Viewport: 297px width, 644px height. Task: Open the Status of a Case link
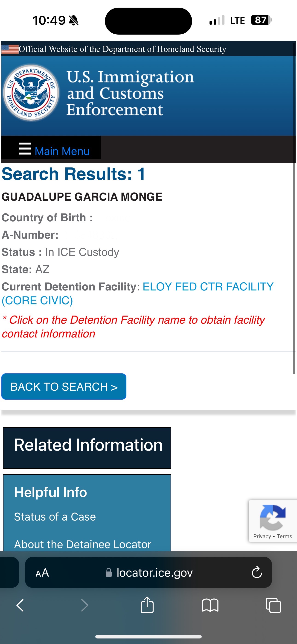(55, 517)
